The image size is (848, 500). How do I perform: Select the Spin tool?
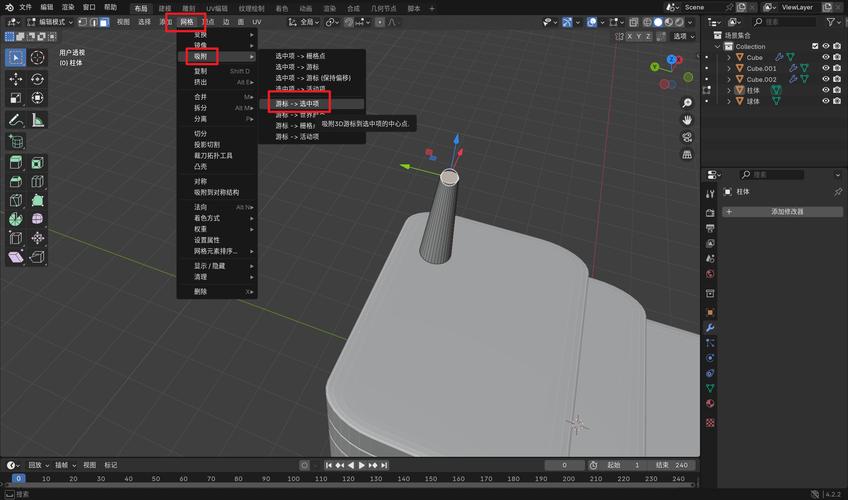[16, 219]
